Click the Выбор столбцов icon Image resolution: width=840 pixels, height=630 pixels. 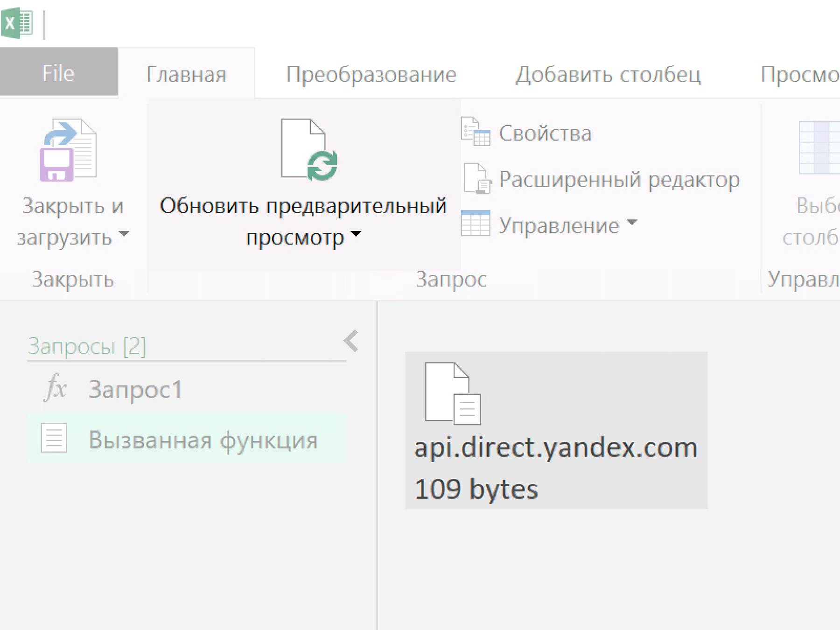pos(819,147)
